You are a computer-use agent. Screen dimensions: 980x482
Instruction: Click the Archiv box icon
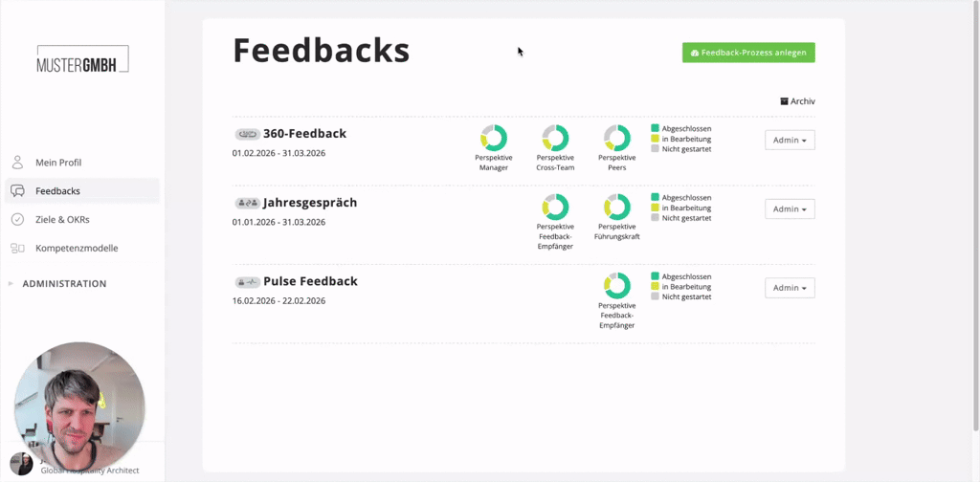785,101
